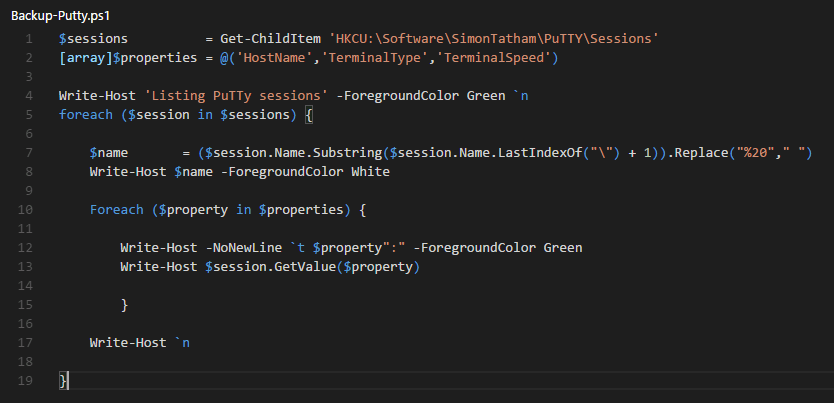Click the lowercase foreach keyword on line 5
Image resolution: width=834 pixels, height=403 pixels.
click(86, 115)
